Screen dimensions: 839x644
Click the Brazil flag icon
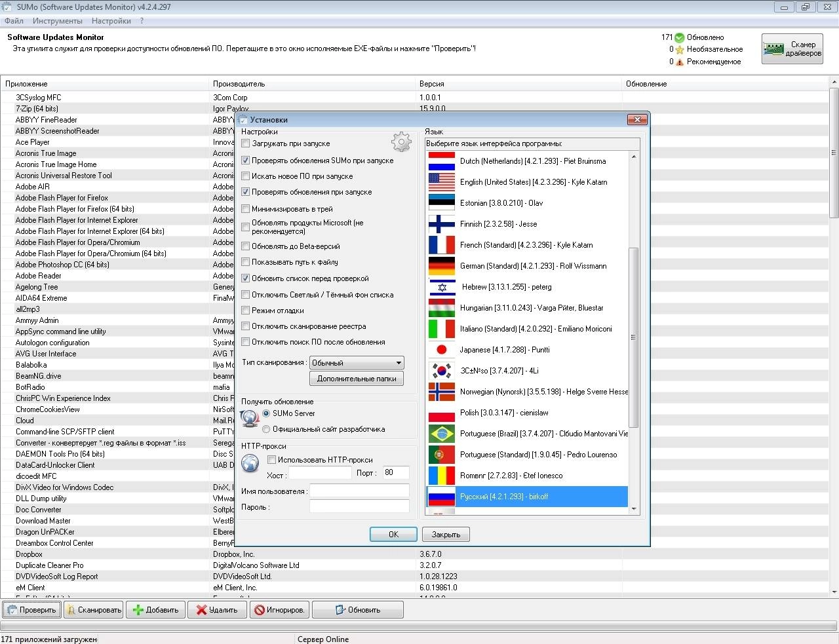(441, 434)
